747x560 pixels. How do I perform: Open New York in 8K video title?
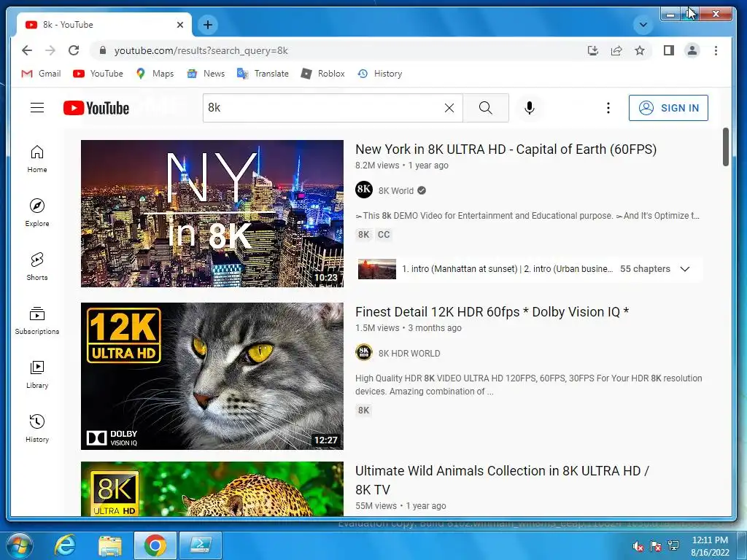506,149
